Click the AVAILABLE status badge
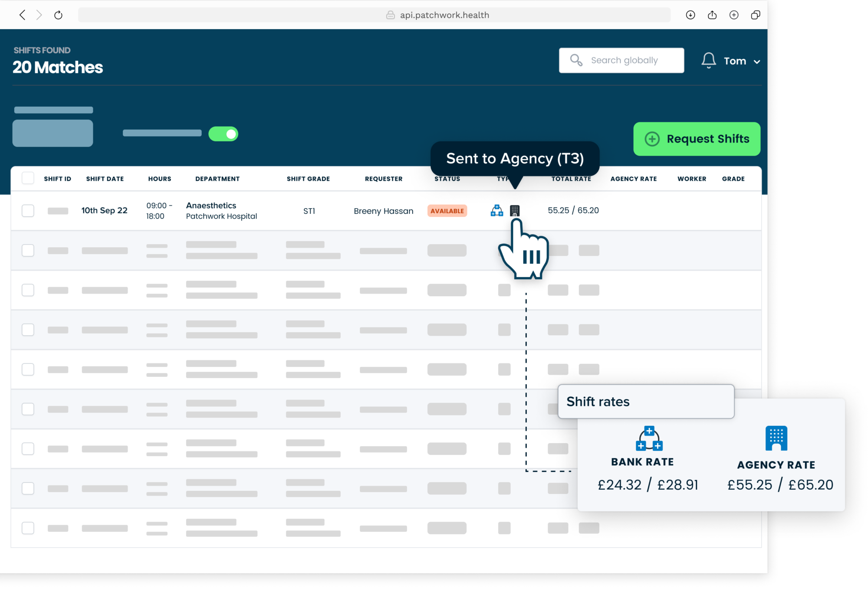Screen dimensions: 868x608 coord(447,211)
